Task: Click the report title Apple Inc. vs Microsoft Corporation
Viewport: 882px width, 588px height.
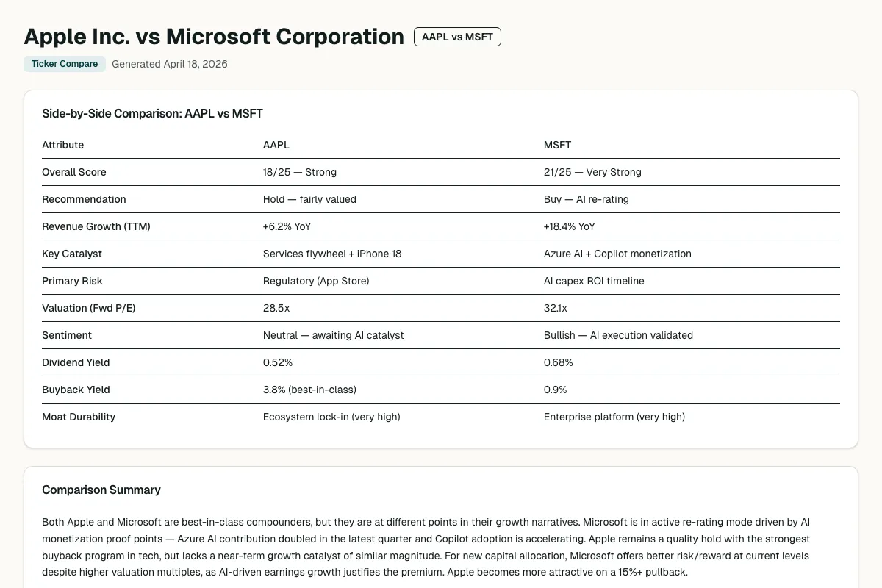Action: [214, 36]
